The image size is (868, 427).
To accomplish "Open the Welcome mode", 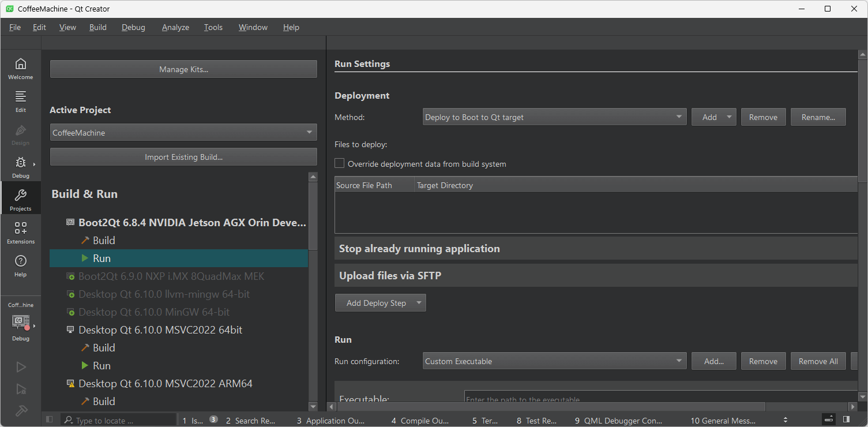I will click(x=20, y=68).
